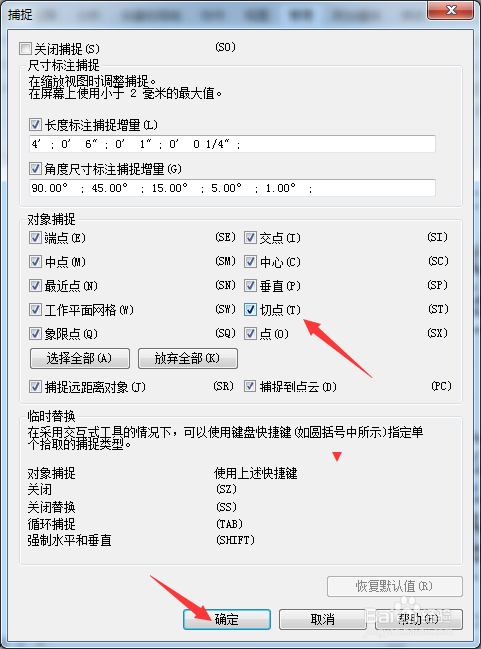Image resolution: width=481 pixels, height=649 pixels.
Task: Toggle the 点 (O) checkbox
Action: point(250,334)
